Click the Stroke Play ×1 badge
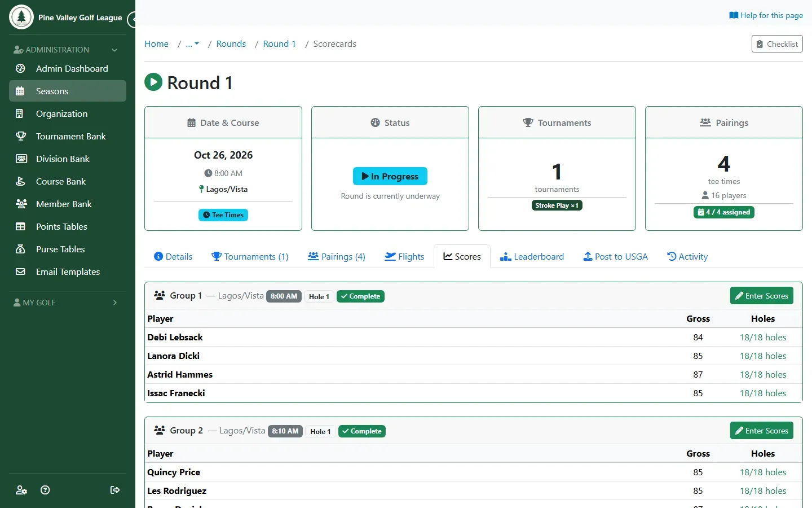The image size is (812, 508). (557, 205)
